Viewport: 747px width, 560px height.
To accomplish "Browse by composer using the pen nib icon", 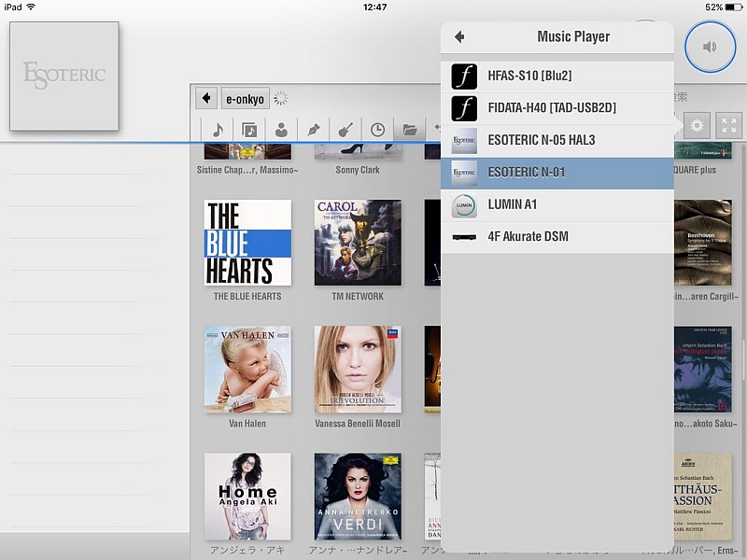I will 314,130.
